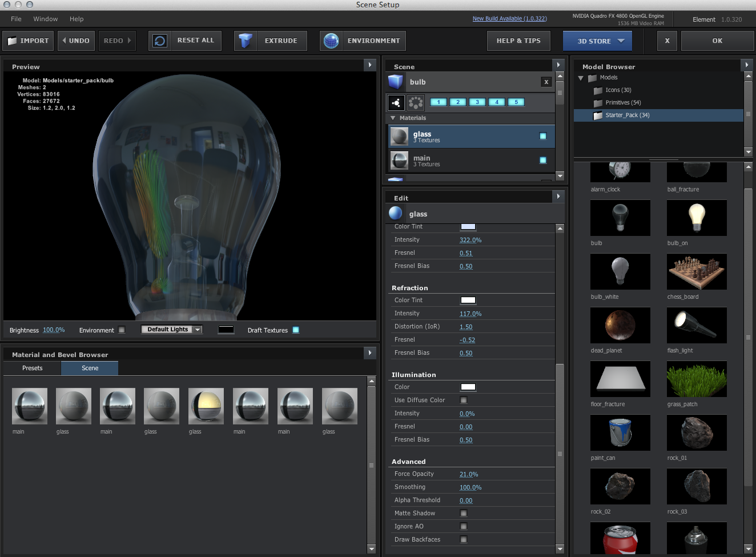Click the Undo button

click(76, 41)
